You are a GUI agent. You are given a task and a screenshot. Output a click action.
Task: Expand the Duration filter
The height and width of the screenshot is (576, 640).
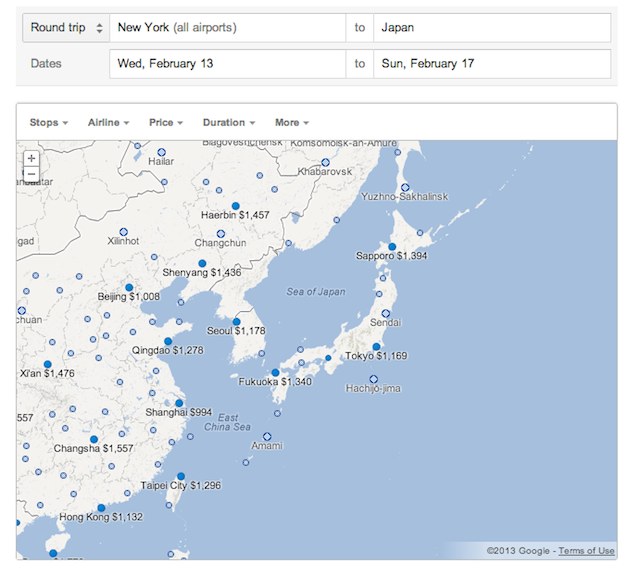pos(229,122)
